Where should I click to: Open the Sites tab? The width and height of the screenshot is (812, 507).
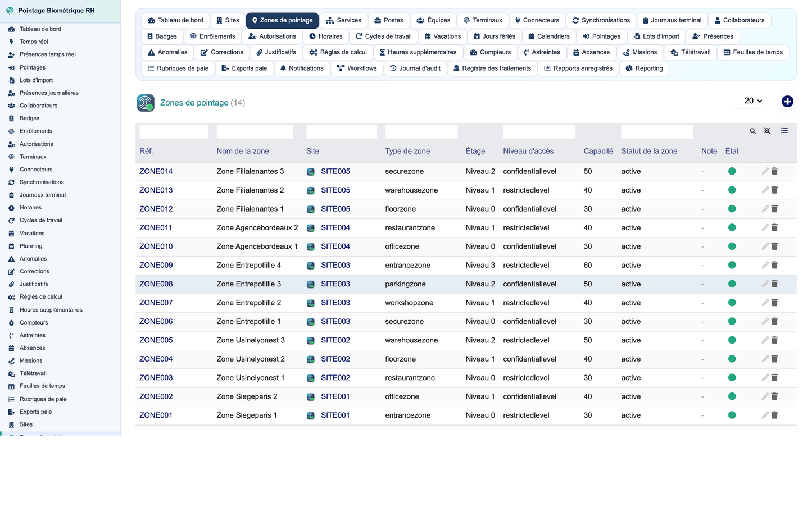pos(228,20)
